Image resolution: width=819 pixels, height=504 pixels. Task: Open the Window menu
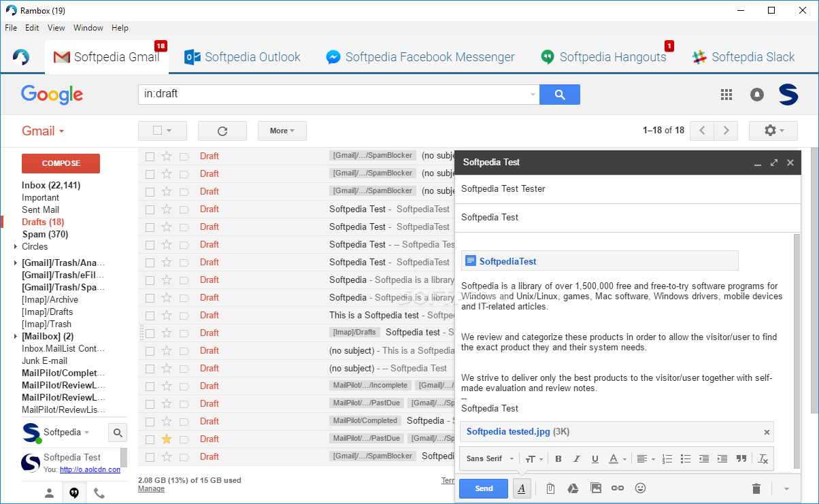coord(88,28)
